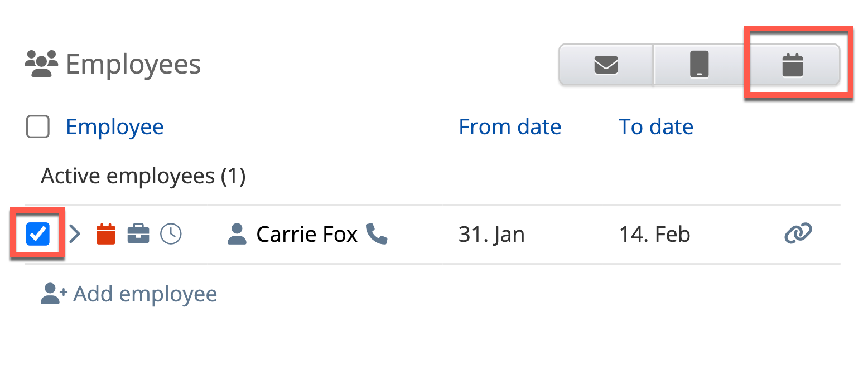868x380 pixels.
Task: Click the envelope email toolbar button
Action: click(x=606, y=65)
